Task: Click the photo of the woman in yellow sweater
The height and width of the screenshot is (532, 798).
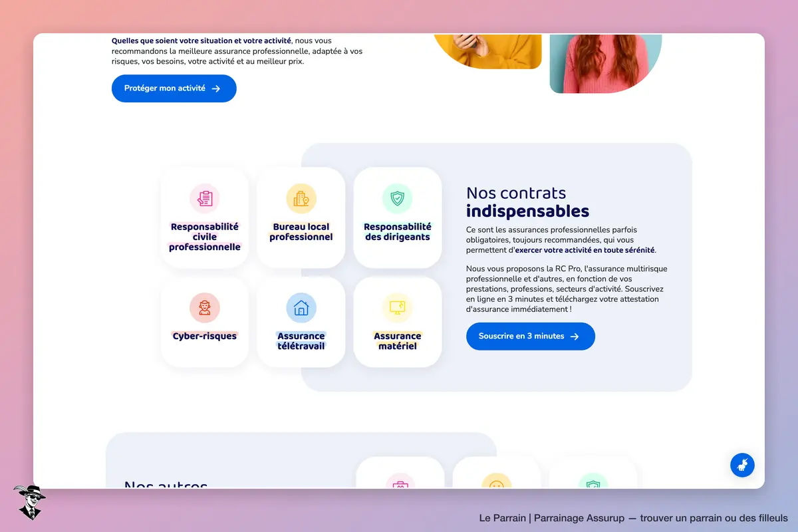Action: (487, 51)
